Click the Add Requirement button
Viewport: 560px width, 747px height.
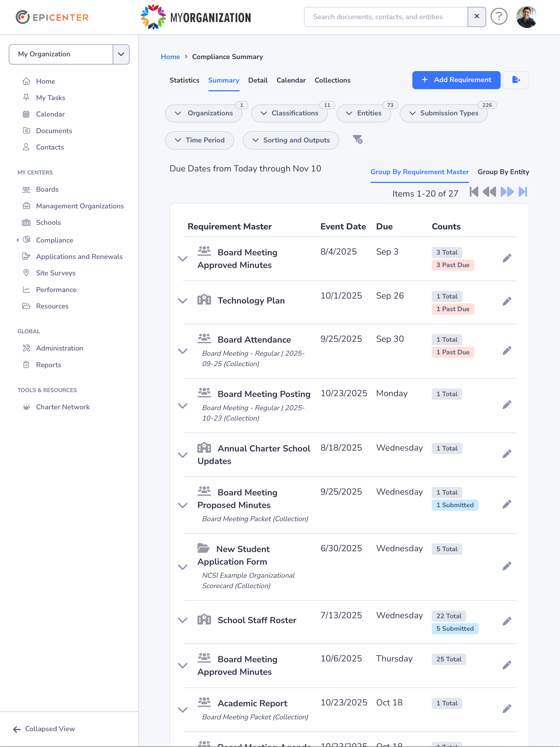[456, 80]
